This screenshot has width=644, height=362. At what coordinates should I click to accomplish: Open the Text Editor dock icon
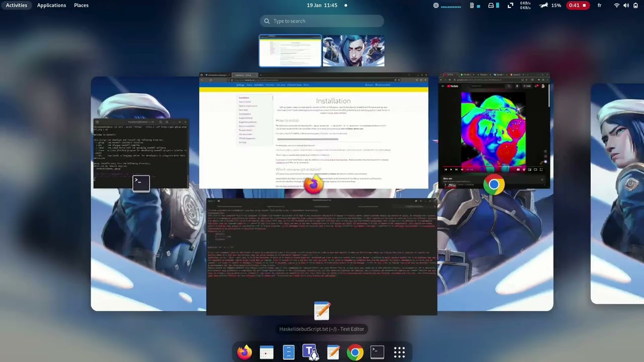(x=333, y=352)
